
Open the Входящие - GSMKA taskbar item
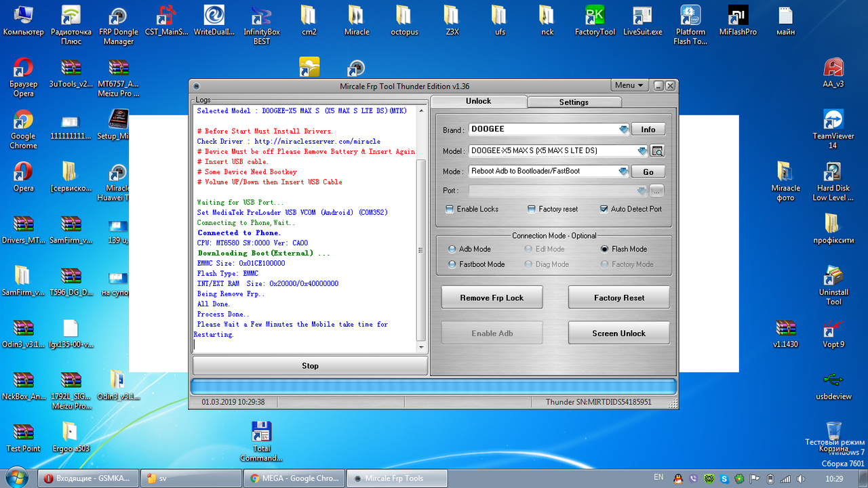tap(88, 478)
